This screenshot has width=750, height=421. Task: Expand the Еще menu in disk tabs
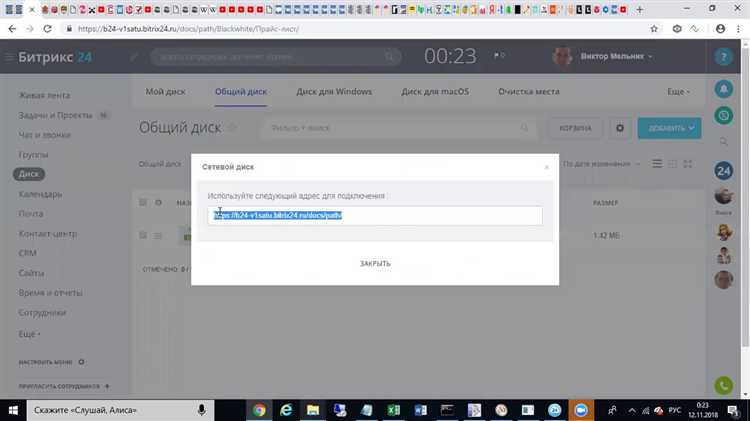pyautogui.click(x=678, y=91)
